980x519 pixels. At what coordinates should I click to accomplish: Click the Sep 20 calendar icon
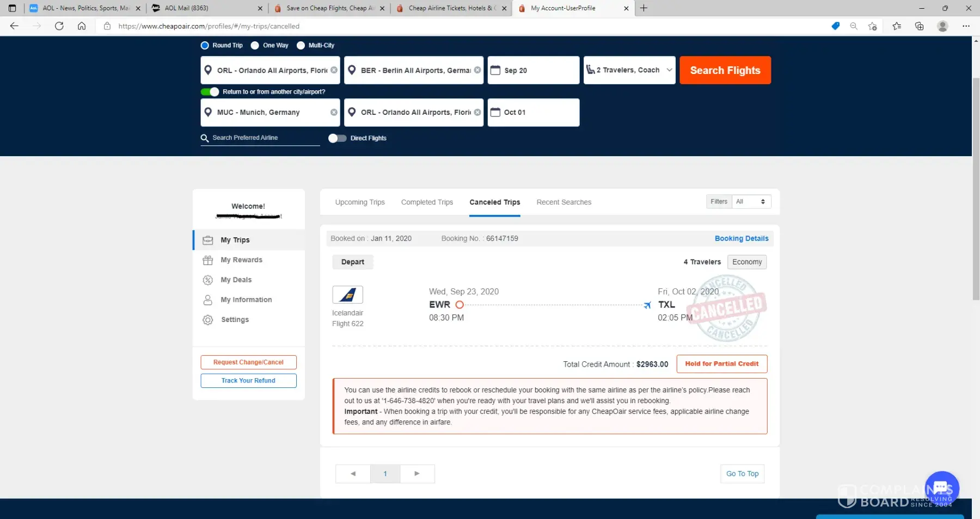pos(495,70)
